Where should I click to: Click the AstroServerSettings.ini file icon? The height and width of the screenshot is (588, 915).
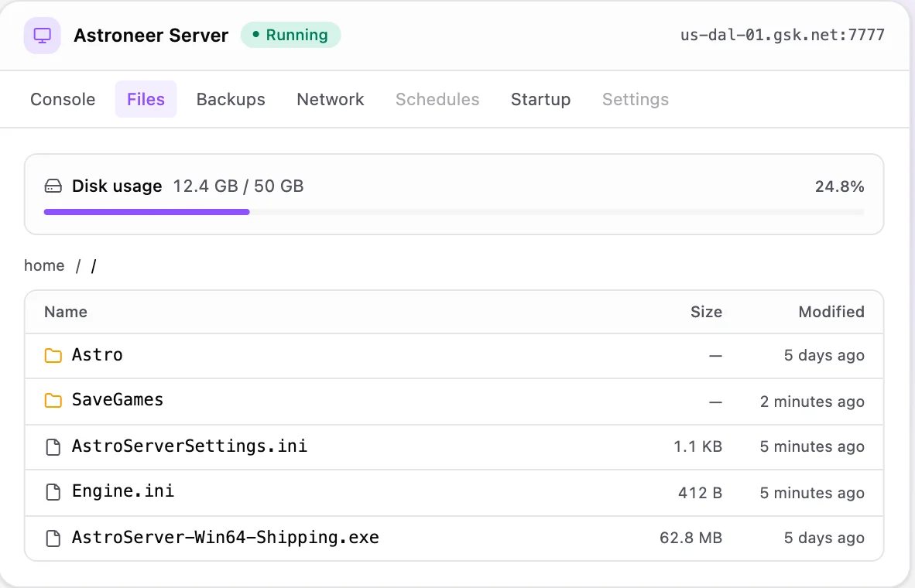click(53, 447)
